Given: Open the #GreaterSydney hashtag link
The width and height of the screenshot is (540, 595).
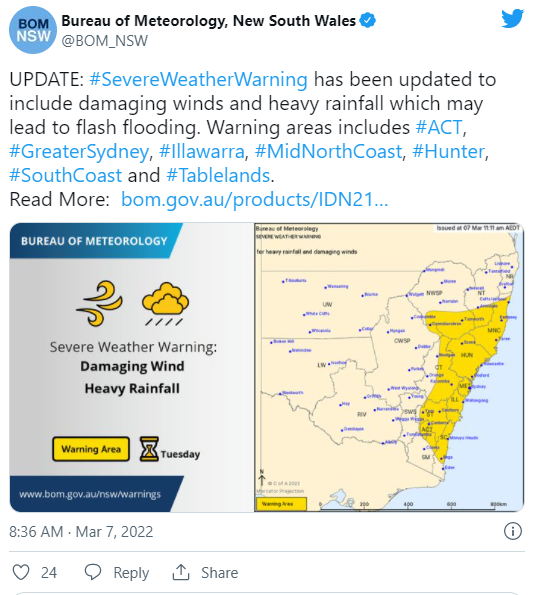Looking at the screenshot, I should click(x=79, y=152).
